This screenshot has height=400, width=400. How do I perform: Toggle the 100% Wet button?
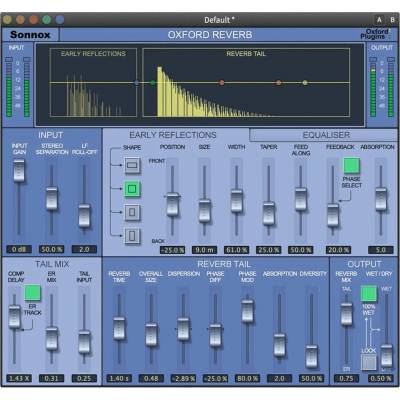369,294
